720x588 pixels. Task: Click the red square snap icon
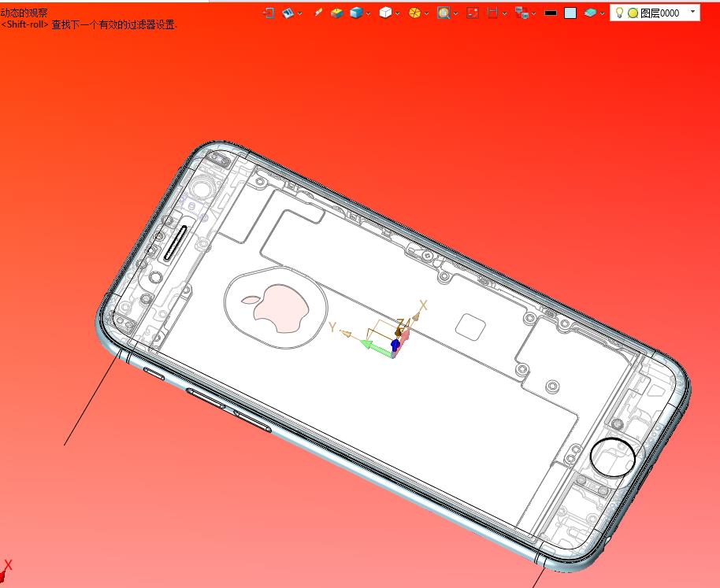473,13
